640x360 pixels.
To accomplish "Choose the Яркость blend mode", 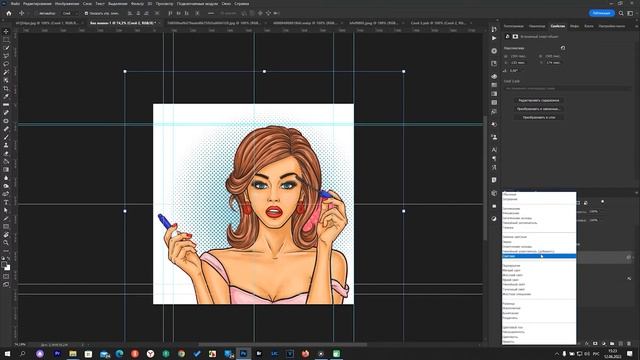I will 539,342.
